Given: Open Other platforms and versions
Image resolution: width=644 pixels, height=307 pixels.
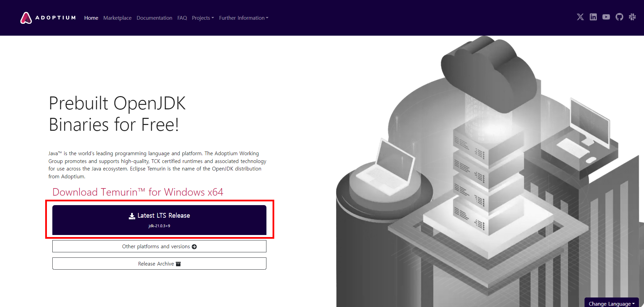Looking at the screenshot, I should point(159,246).
